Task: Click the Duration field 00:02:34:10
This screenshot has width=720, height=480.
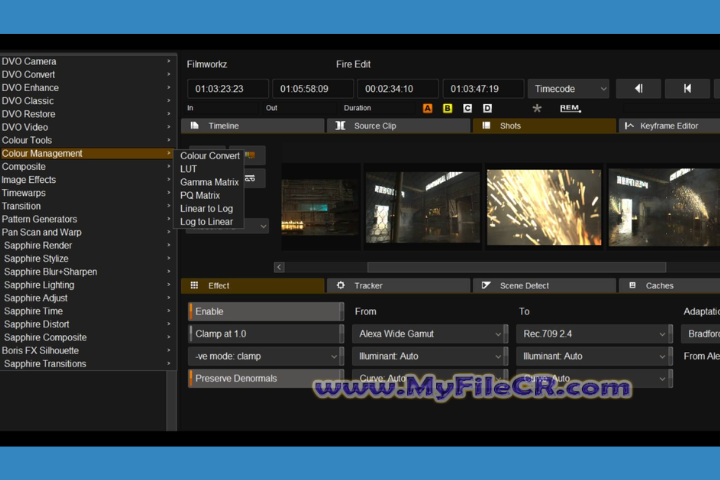Action: click(398, 89)
